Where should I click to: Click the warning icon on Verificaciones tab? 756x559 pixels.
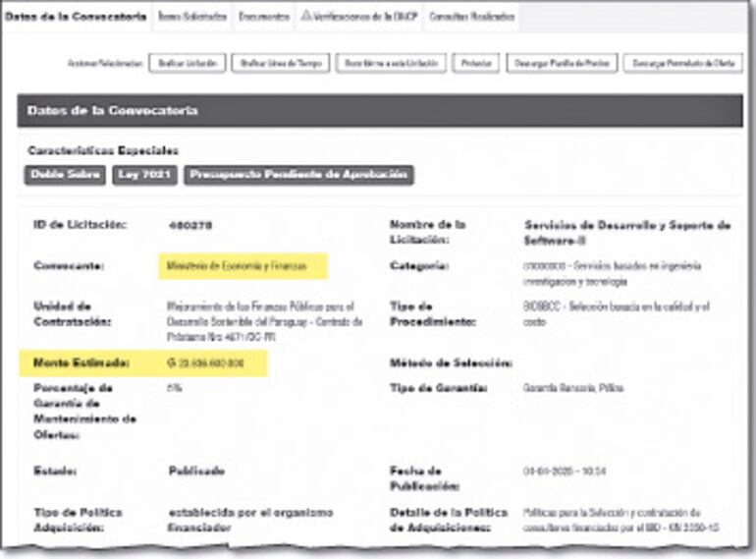coord(306,17)
